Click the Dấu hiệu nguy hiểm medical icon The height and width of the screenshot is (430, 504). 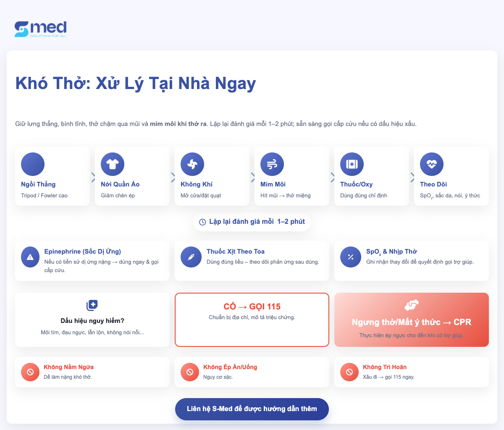(92, 305)
